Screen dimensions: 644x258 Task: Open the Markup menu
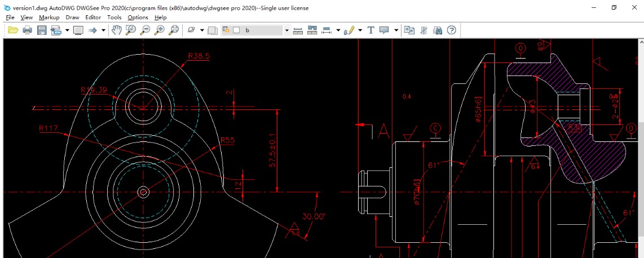pyautogui.click(x=48, y=17)
